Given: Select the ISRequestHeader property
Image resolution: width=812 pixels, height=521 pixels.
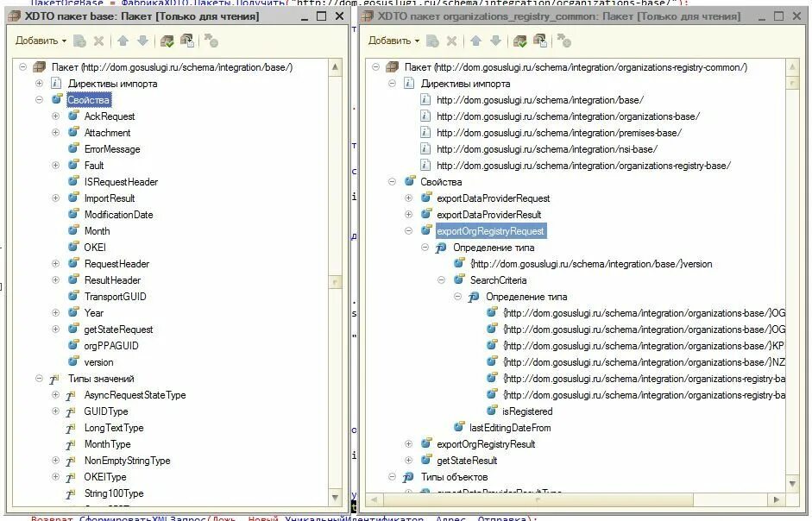Looking at the screenshot, I should (x=121, y=182).
